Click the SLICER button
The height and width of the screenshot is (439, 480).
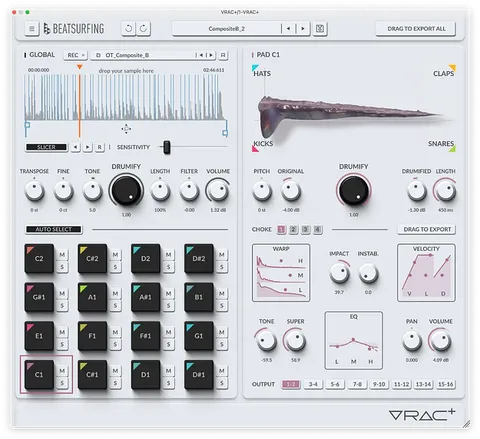tap(46, 147)
